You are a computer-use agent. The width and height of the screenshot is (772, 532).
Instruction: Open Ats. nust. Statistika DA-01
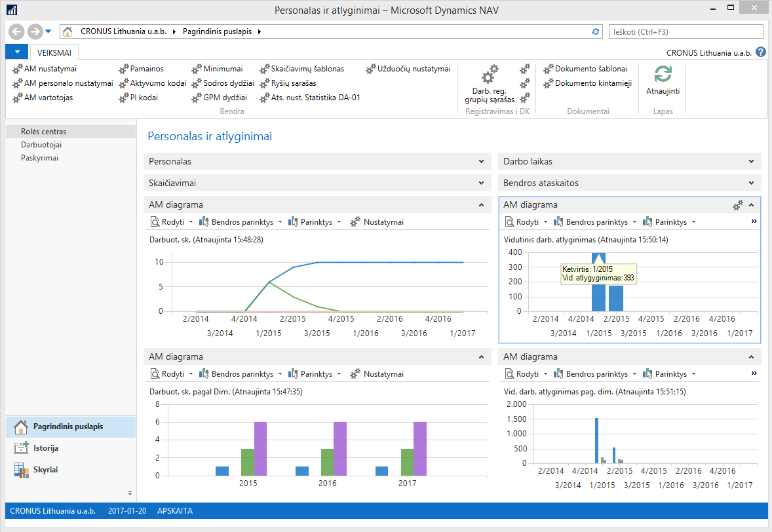310,98
